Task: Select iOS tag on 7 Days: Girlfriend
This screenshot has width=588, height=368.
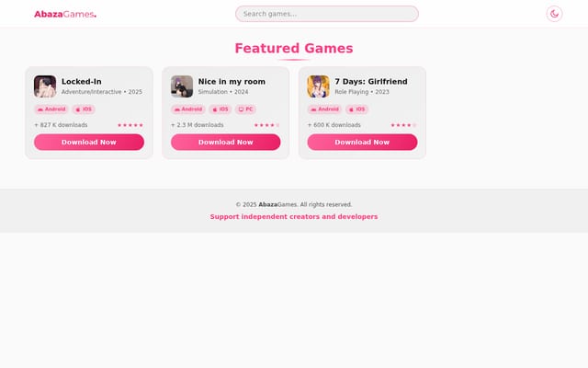Action: point(356,109)
